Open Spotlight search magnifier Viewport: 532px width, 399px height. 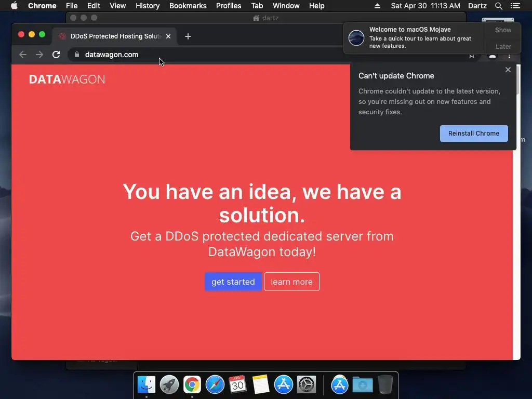[x=498, y=6]
